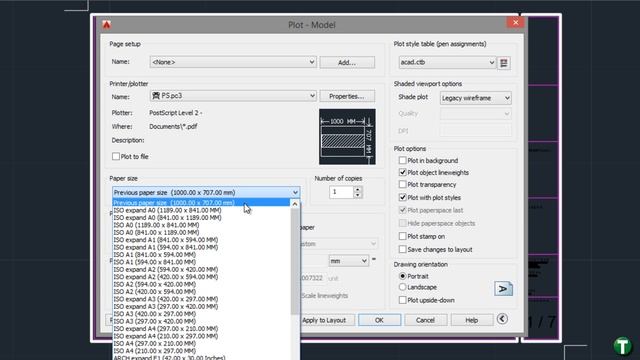
Task: Click the paper size list scrollbar thumb
Action: [295, 261]
